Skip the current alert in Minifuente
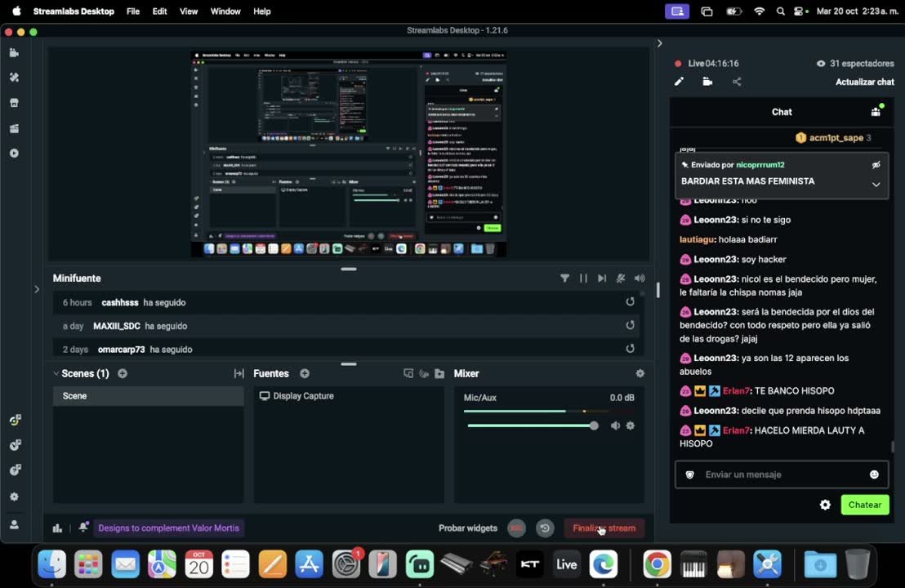Viewport: 905px width, 588px height. [602, 278]
